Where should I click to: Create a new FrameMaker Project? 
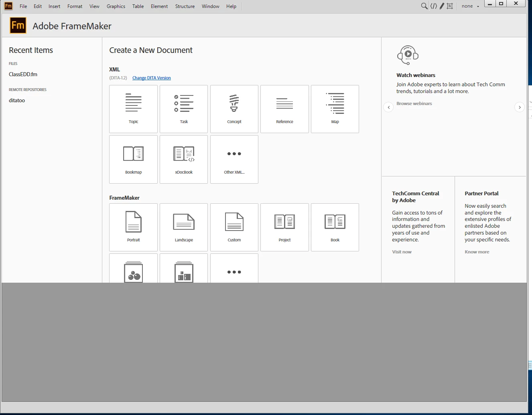284,227
